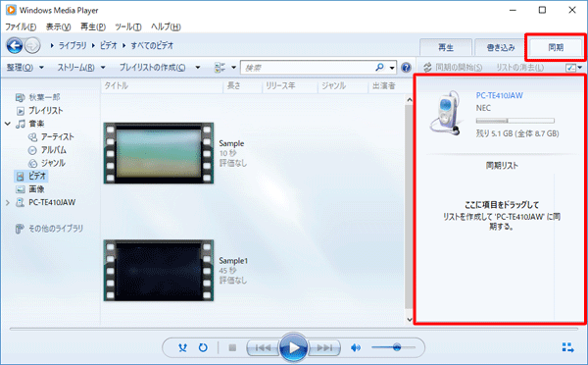
Task: Click the sync options checklist icon
Action: pyautogui.click(x=570, y=68)
